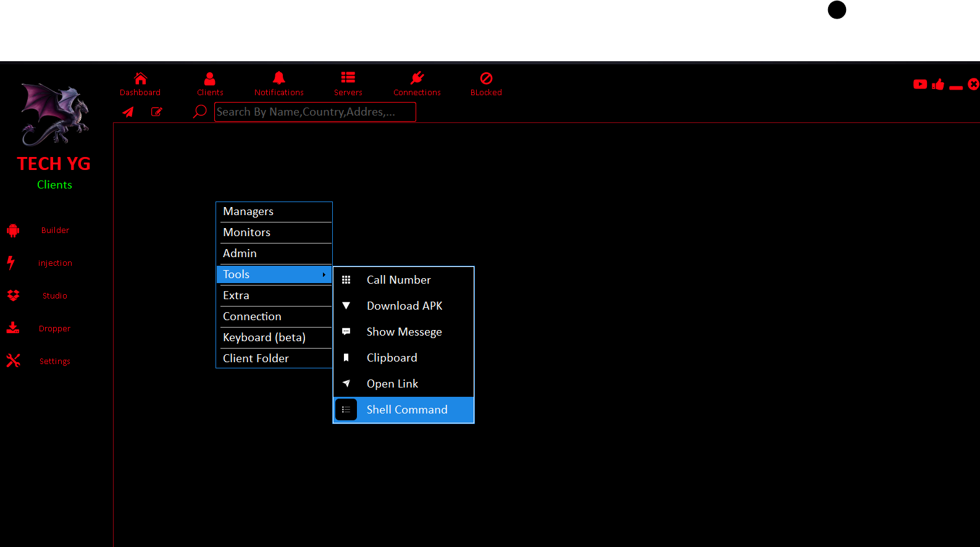Click the edit pencil icon
The width and height of the screenshot is (980, 547).
point(157,112)
